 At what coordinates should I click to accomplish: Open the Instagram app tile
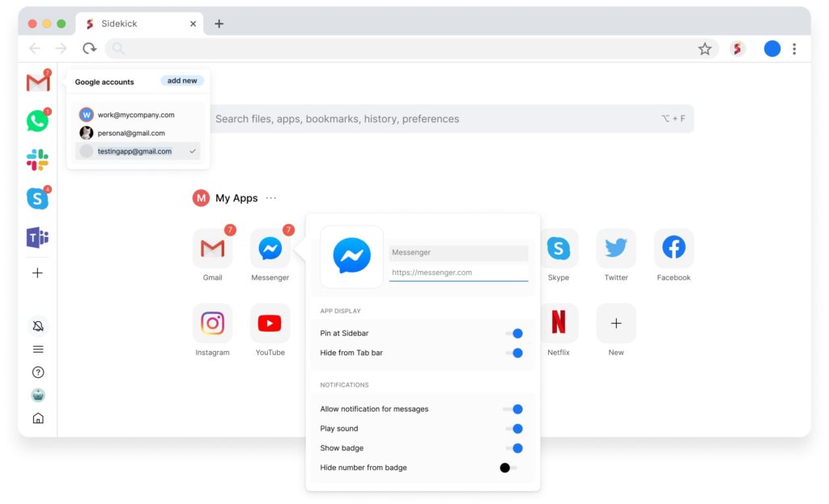tap(212, 324)
